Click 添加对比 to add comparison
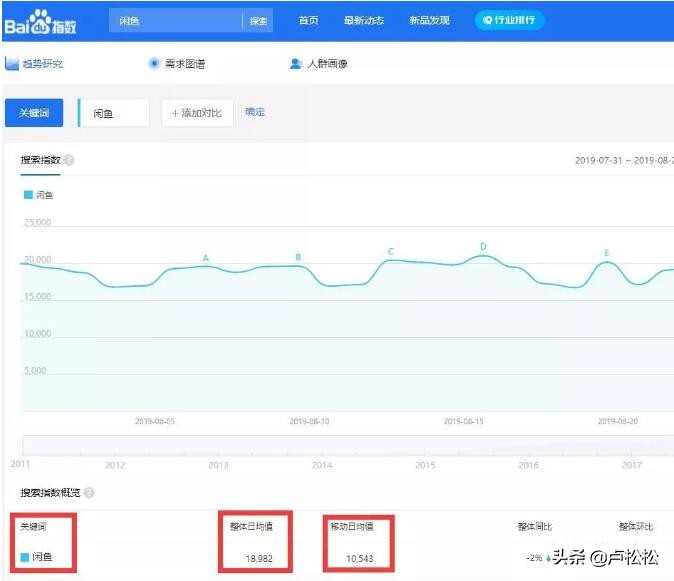674x581 pixels. 197,113
